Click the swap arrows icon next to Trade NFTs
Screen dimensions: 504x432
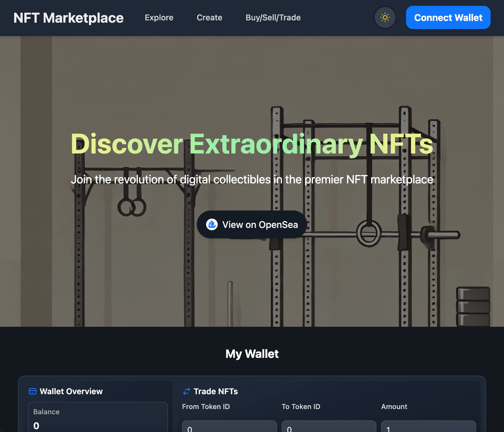(x=186, y=391)
